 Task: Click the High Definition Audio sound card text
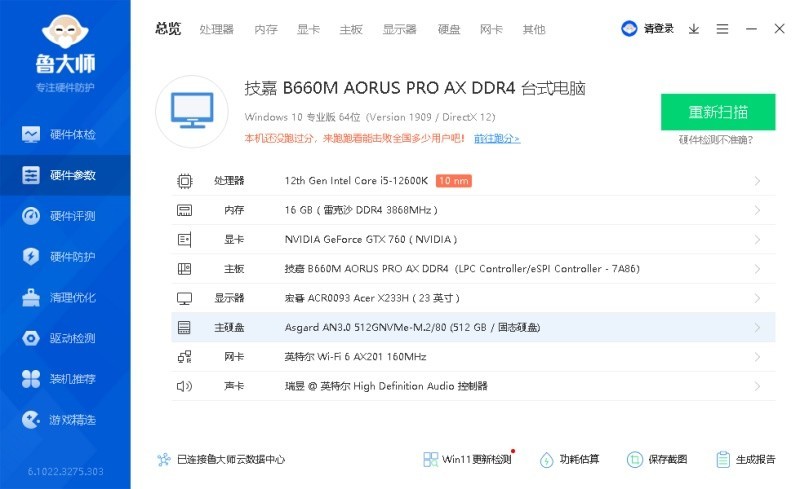point(386,386)
